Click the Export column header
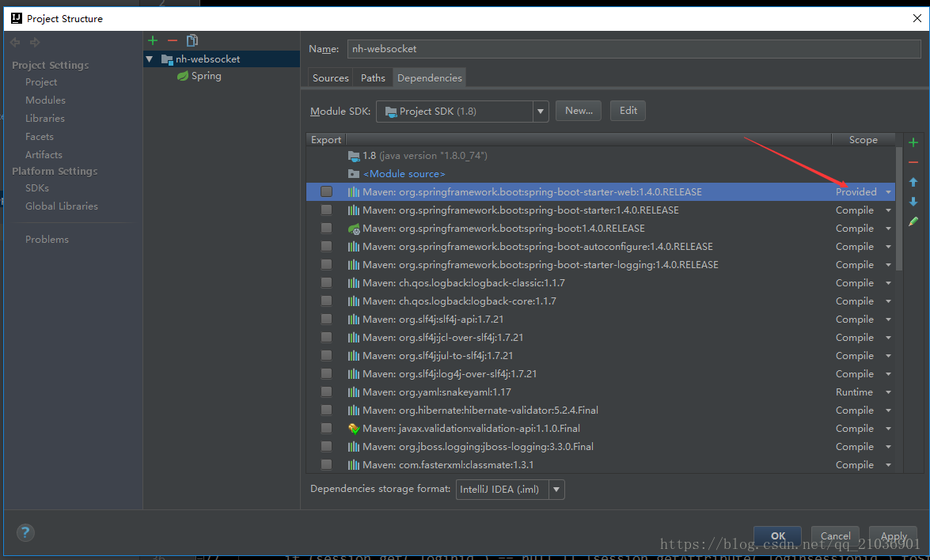Image resolution: width=930 pixels, height=560 pixels. (x=325, y=140)
